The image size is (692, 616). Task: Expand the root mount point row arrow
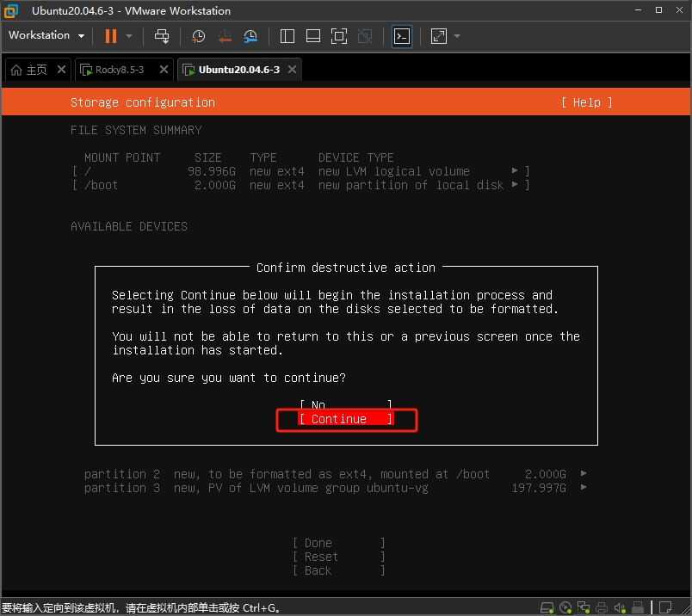[x=515, y=170]
